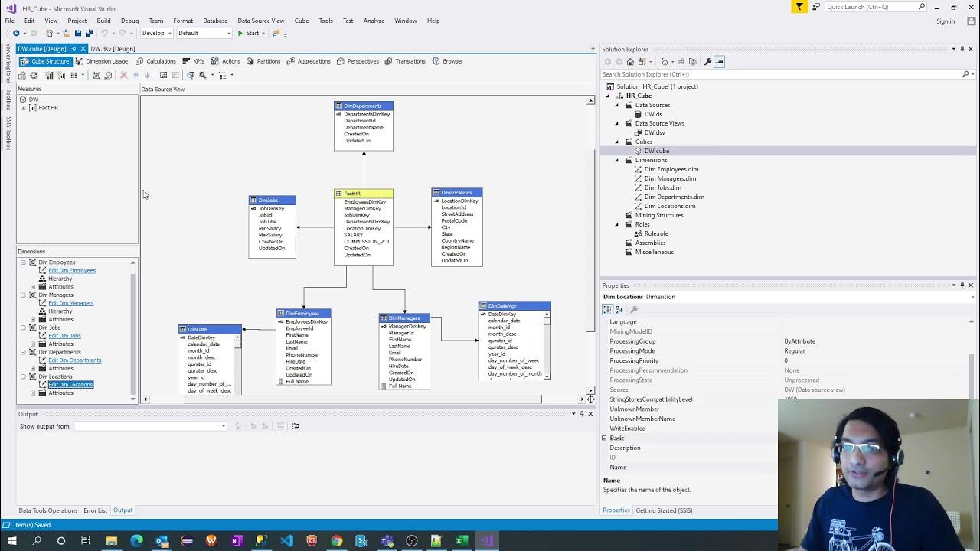Image resolution: width=980 pixels, height=551 pixels.
Task: Collapse the Basic category in Properties
Action: 604,439
